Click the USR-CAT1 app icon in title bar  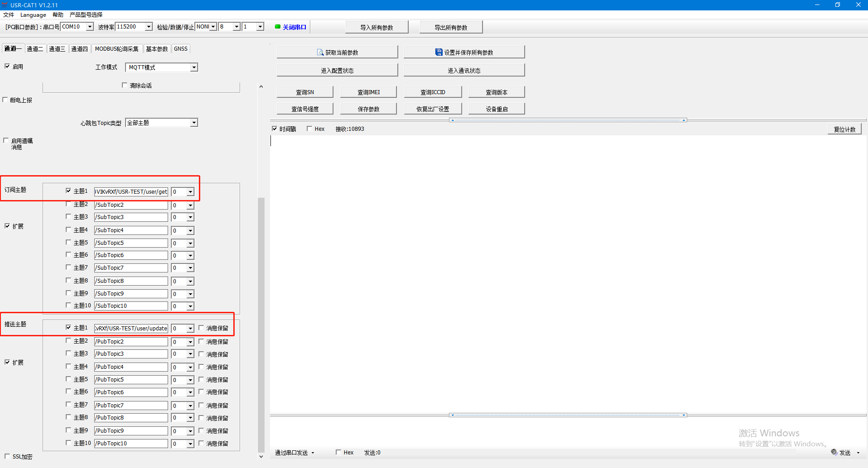pyautogui.click(x=5, y=5)
